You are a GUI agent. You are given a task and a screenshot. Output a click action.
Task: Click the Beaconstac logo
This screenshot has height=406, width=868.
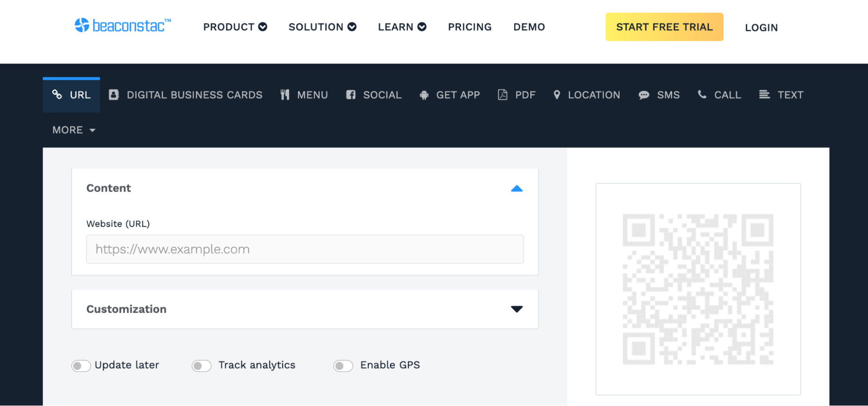[x=123, y=26]
